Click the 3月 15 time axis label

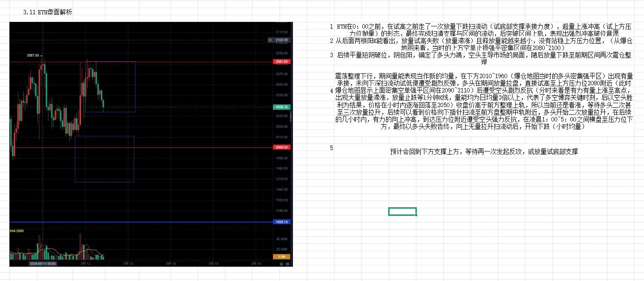pos(213,264)
